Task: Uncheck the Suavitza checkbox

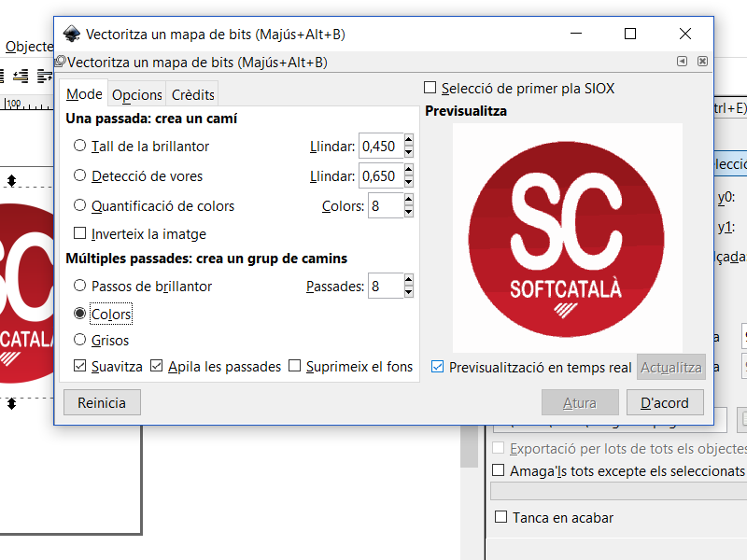Action: [x=79, y=366]
